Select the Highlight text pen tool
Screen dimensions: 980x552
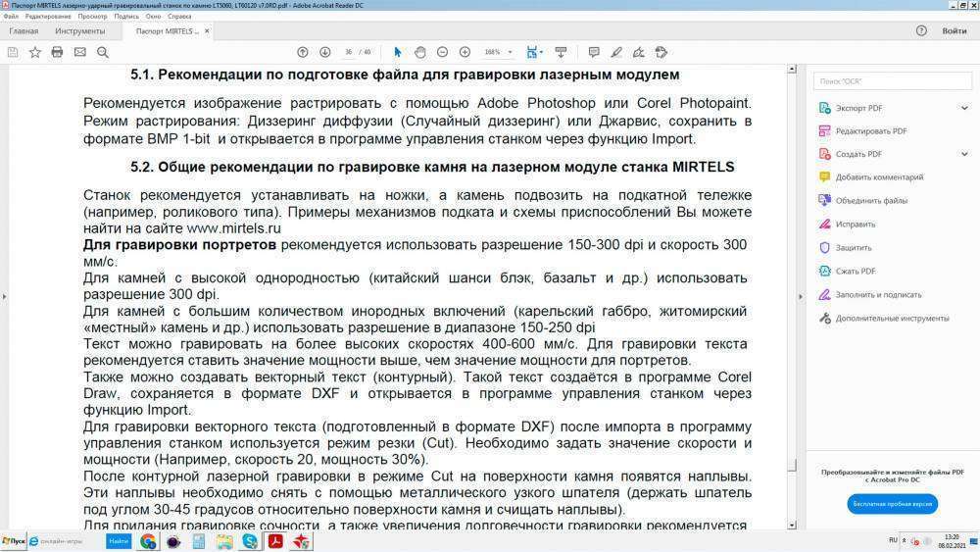(x=616, y=53)
